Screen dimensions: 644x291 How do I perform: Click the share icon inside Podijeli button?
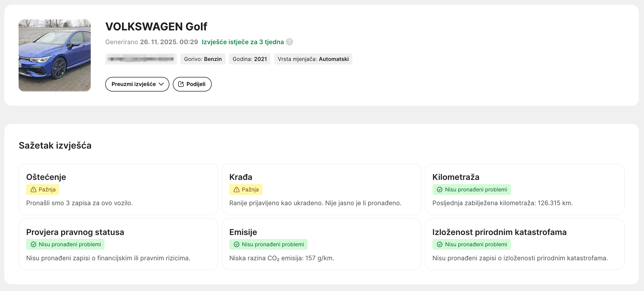[181, 84]
